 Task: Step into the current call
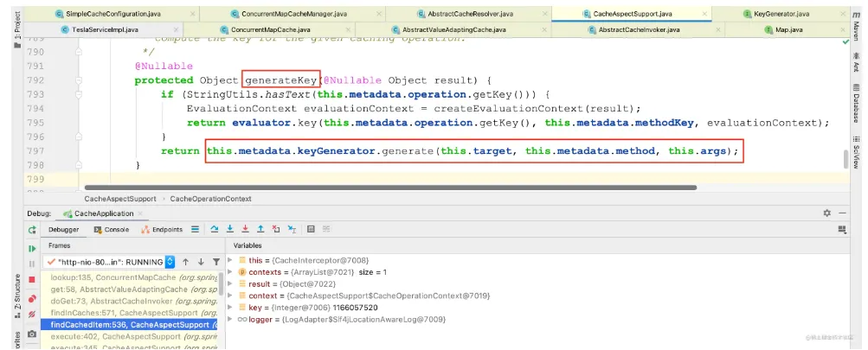coord(229,229)
